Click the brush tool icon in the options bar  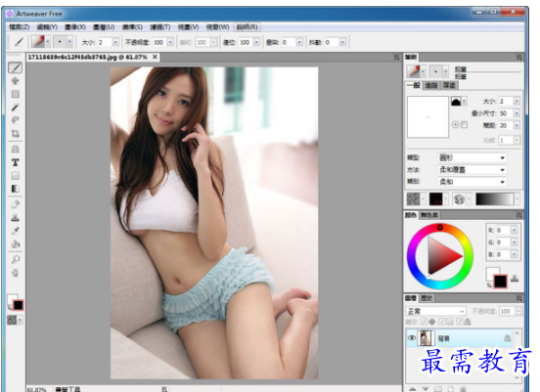[x=20, y=42]
